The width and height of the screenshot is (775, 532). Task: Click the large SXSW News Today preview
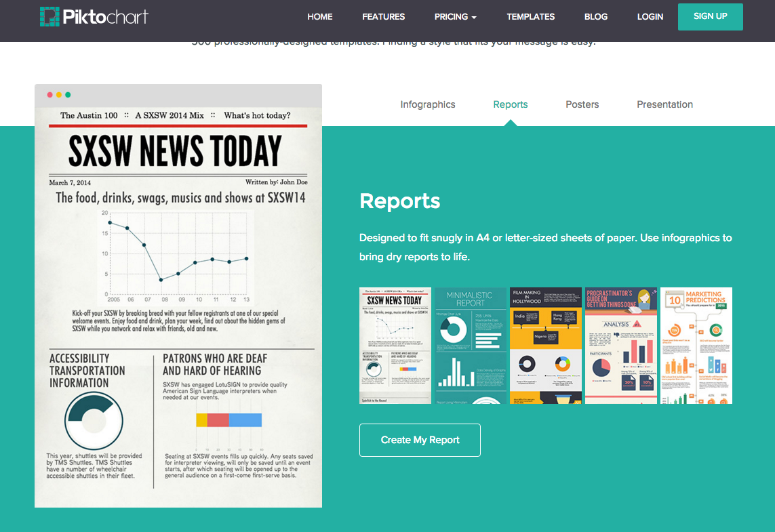[178, 305]
